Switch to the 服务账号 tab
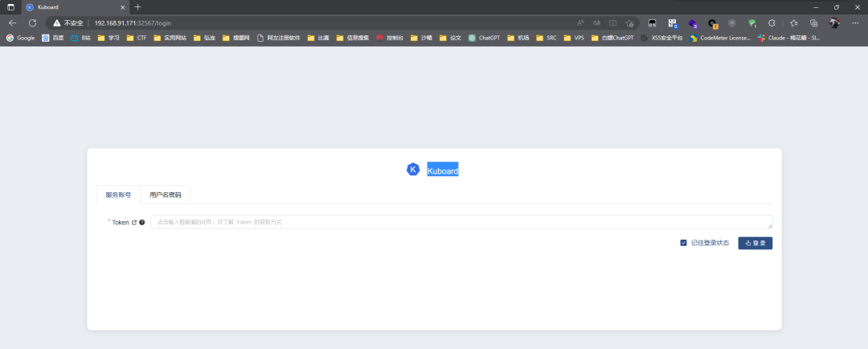 (118, 195)
